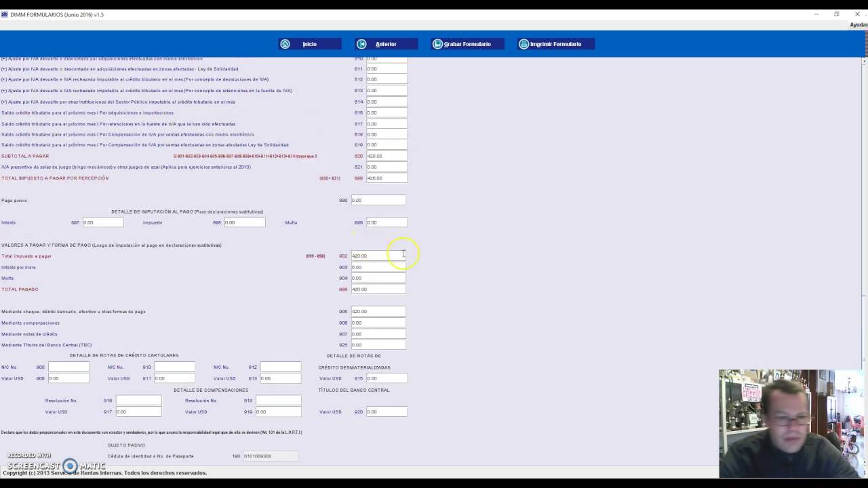Click field 612 input box
868x488 pixels.
(387, 79)
